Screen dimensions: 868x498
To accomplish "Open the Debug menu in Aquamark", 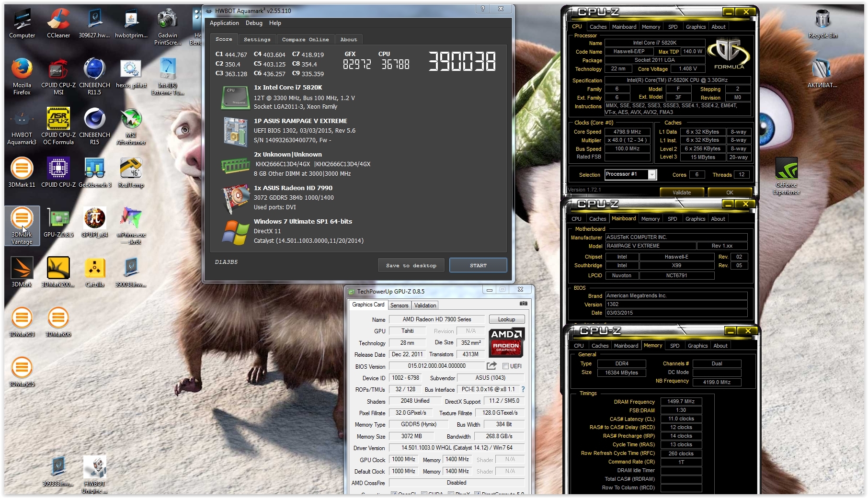I will [254, 23].
